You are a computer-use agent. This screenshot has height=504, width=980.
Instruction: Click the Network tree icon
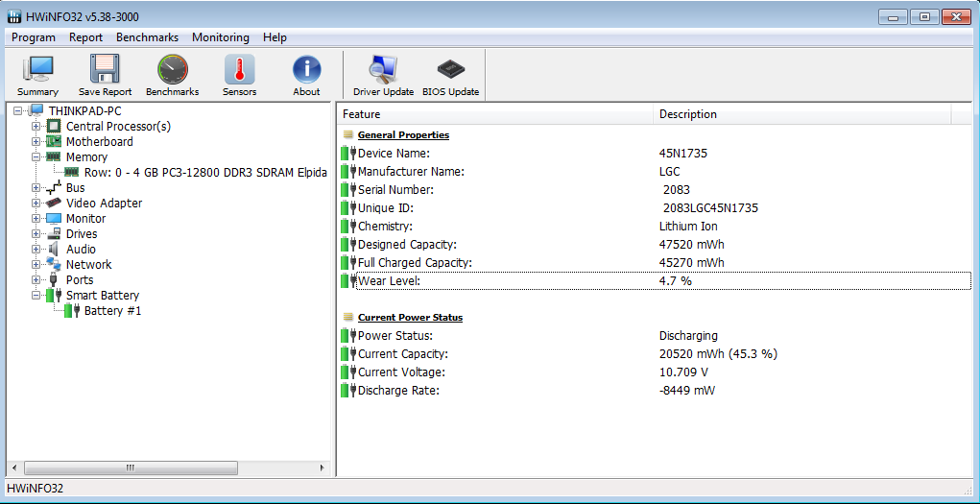pos(55,265)
